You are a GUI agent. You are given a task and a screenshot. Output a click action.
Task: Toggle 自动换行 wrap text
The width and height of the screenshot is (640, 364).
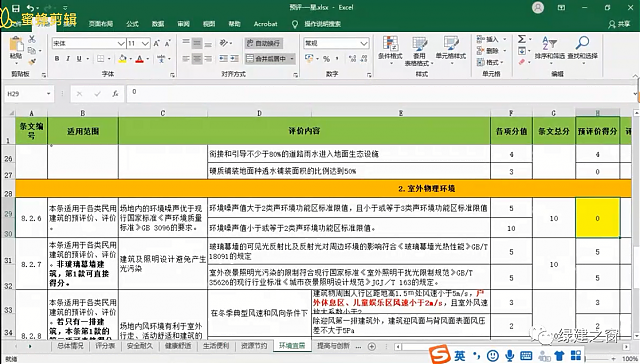[263, 43]
